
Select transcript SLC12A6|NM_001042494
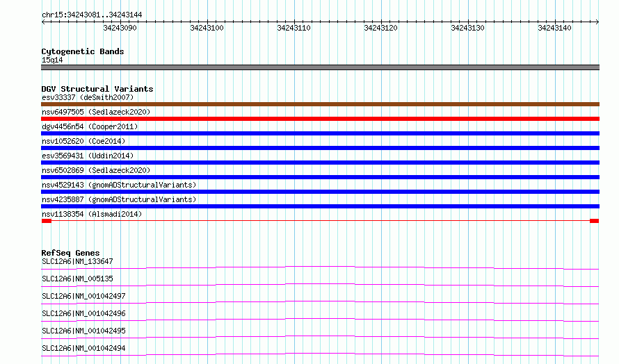pyautogui.click(x=83, y=348)
